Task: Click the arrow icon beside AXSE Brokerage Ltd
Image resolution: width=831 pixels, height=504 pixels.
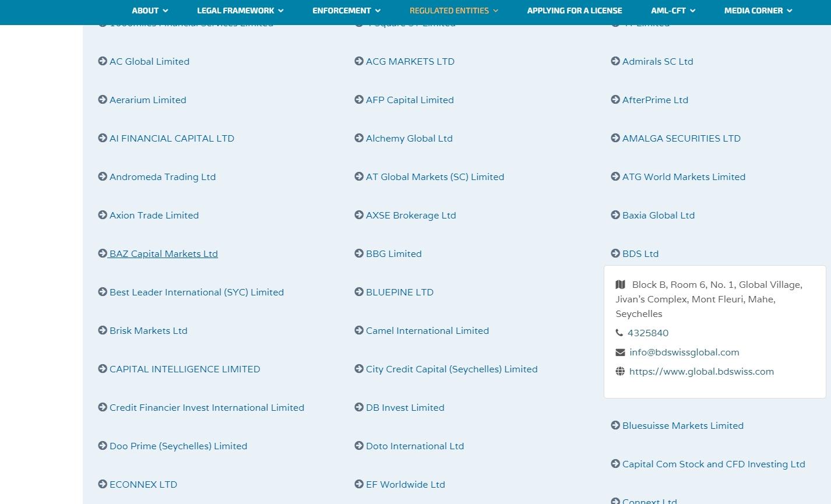Action: [x=359, y=215]
